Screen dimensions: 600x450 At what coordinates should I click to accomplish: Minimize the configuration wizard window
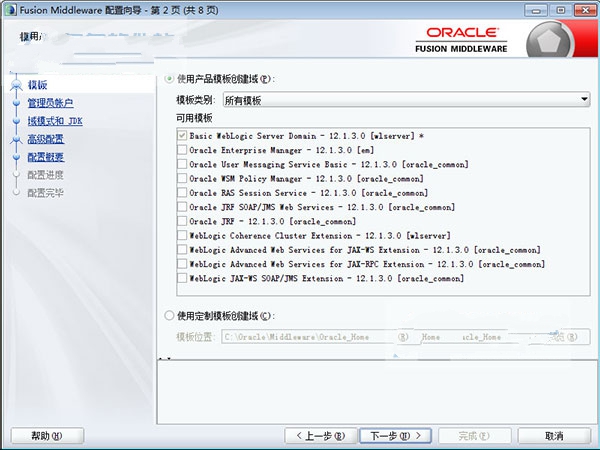[536, 10]
